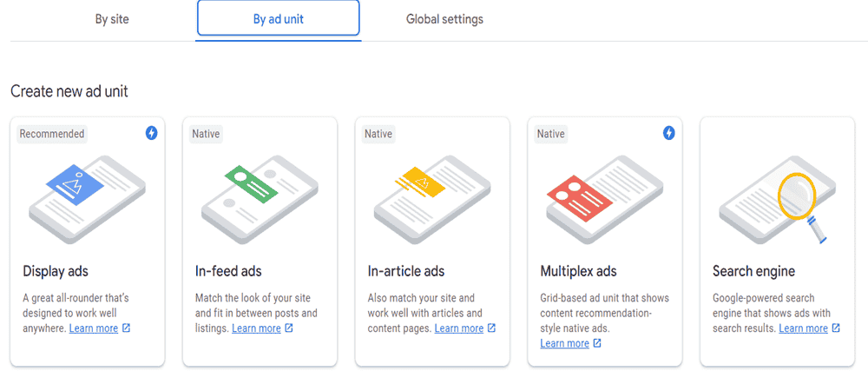Click the Native badge on Multiplex ads card
This screenshot has width=868, height=391.
(551, 134)
